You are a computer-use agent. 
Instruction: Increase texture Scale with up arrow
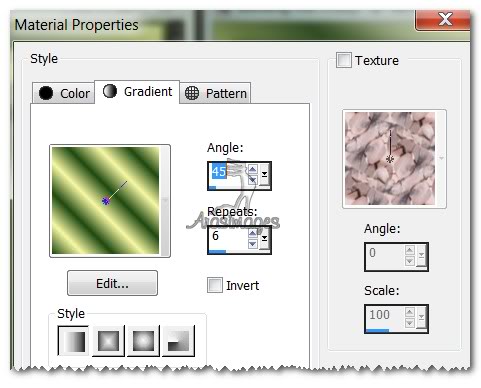[x=410, y=312]
